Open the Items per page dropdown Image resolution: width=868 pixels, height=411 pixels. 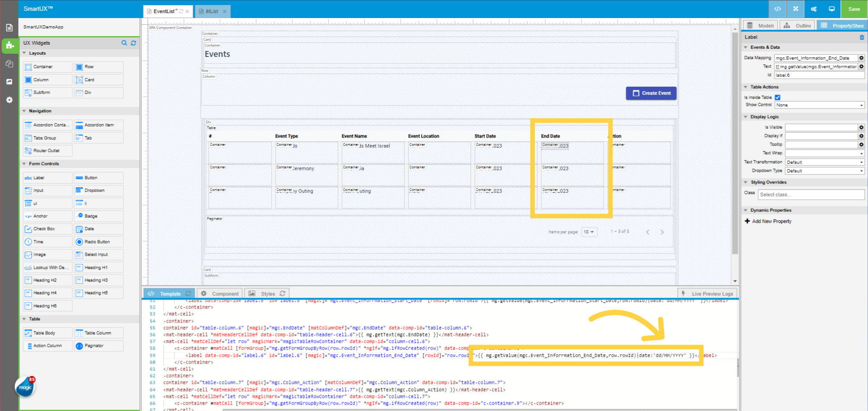(x=589, y=232)
